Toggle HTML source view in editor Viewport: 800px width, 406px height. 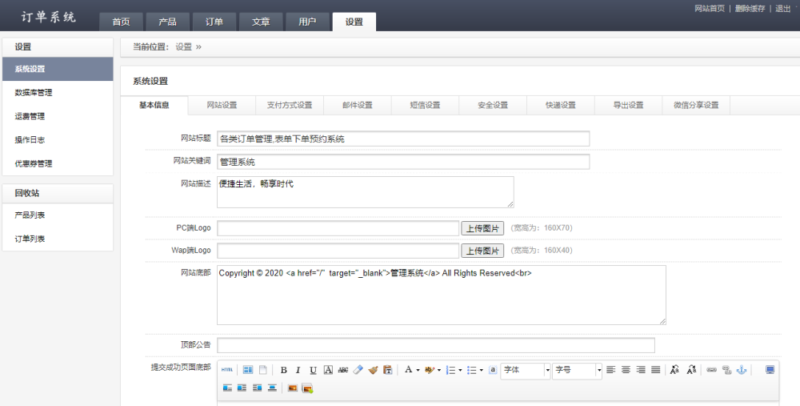[227, 370]
